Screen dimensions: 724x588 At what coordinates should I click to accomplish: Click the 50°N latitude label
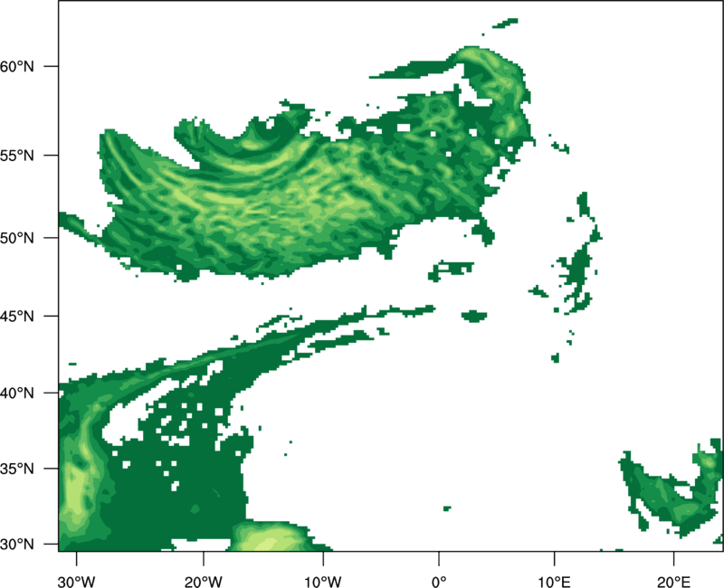coord(17,238)
